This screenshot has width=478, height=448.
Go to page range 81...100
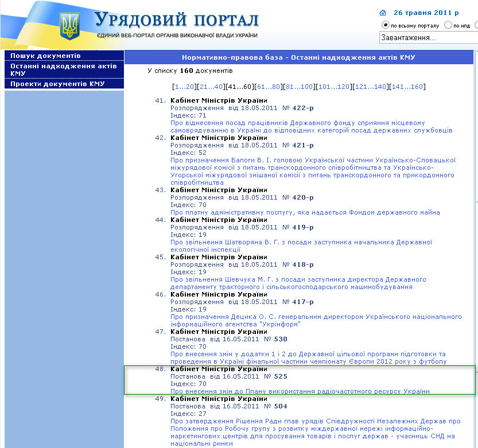pos(300,87)
